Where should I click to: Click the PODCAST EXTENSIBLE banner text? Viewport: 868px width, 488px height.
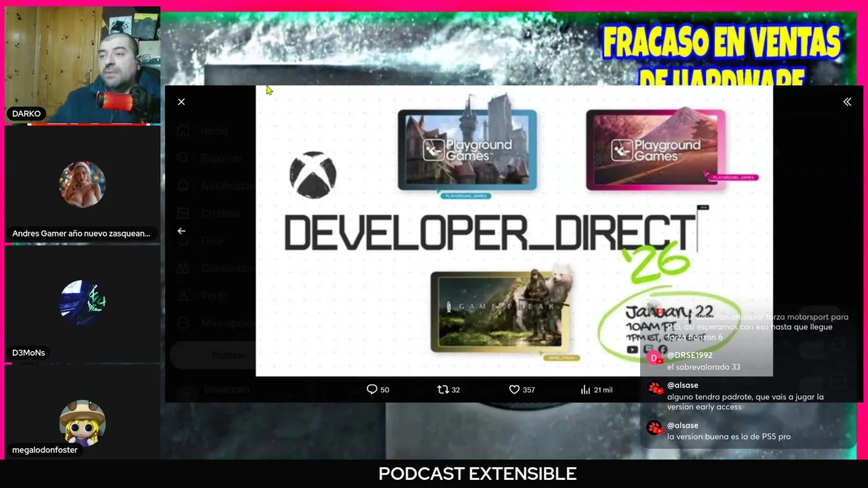click(x=477, y=474)
